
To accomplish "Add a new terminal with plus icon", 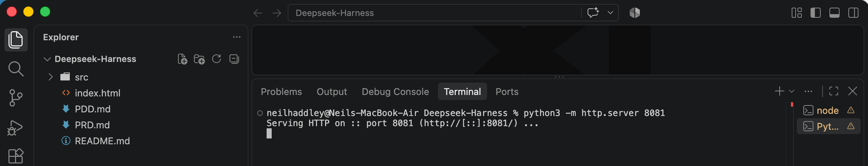I will point(779,91).
